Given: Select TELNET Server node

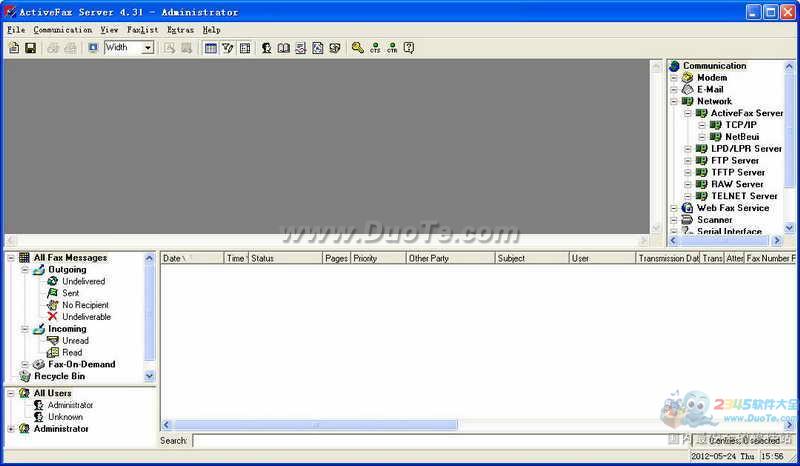Looking at the screenshot, I should click(744, 196).
